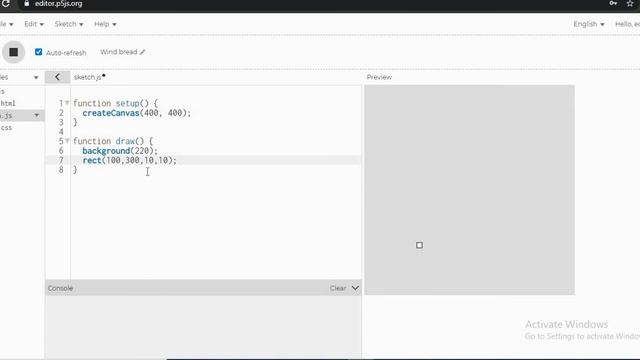Bookmark the page using the star icon
The height and width of the screenshot is (360, 640).
pos(630,3)
